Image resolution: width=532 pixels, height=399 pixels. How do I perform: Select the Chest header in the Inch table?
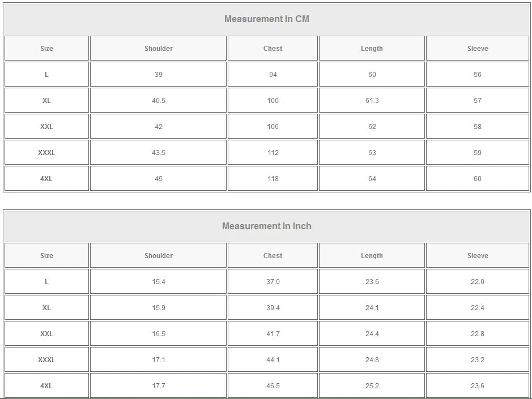pos(273,256)
